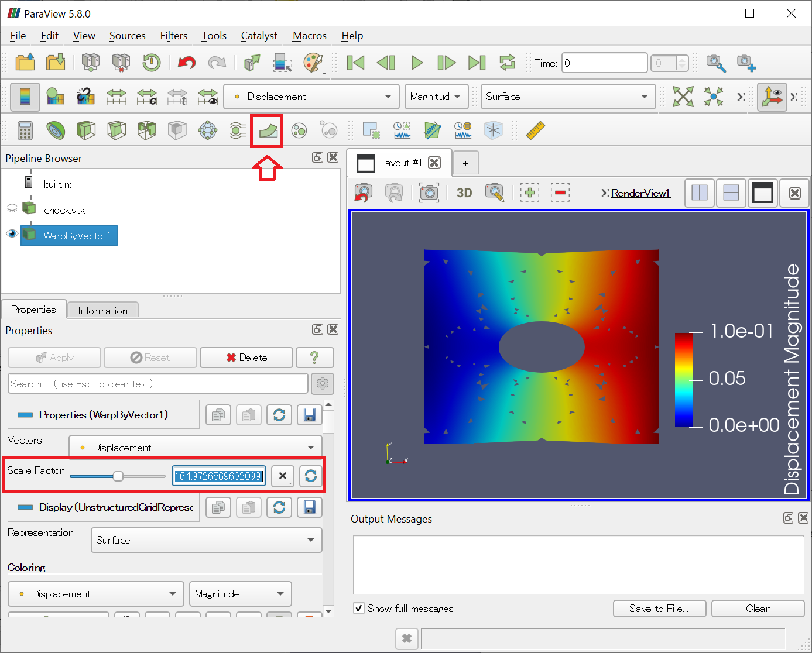812x653 pixels.
Task: Open the Filters menu
Action: pyautogui.click(x=174, y=36)
